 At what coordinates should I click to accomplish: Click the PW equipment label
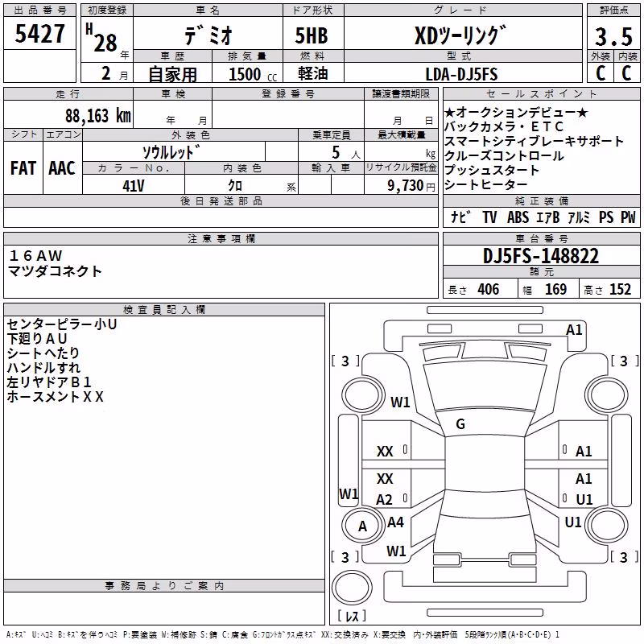pos(628,217)
